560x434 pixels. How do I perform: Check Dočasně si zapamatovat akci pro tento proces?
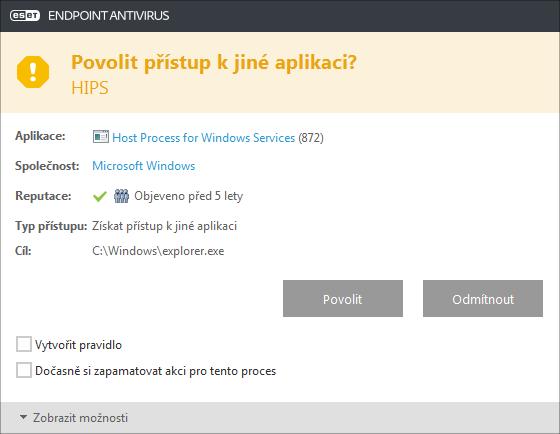tap(24, 370)
